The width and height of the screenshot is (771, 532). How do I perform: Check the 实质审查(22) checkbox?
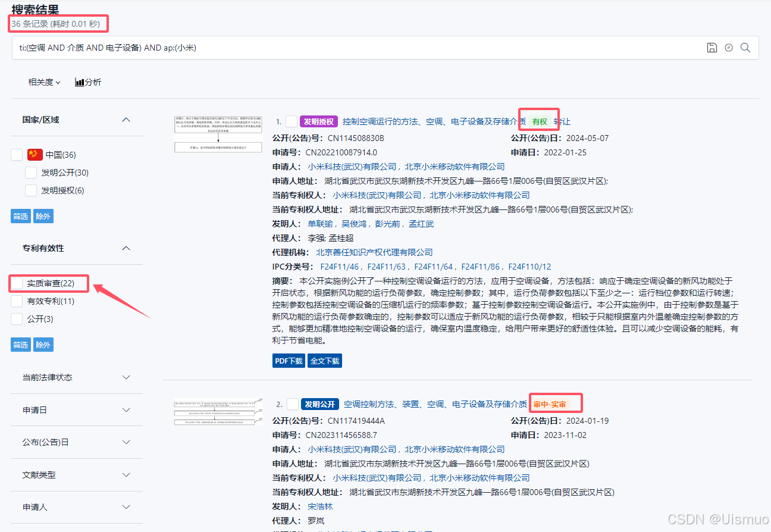tap(17, 283)
